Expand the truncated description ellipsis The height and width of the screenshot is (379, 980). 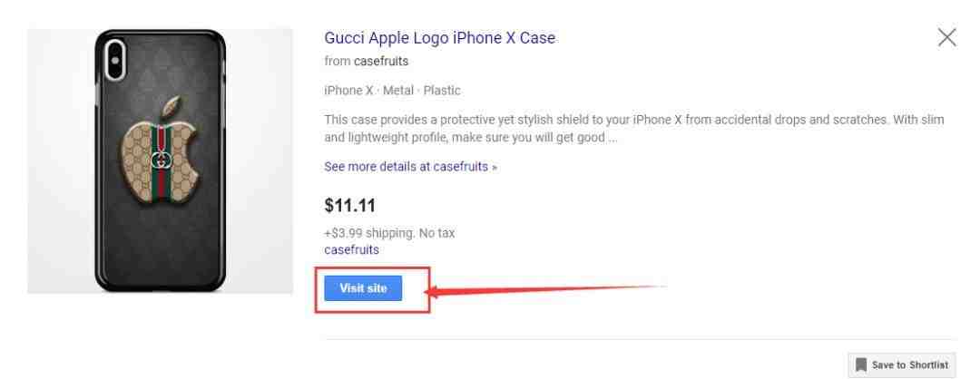point(613,138)
